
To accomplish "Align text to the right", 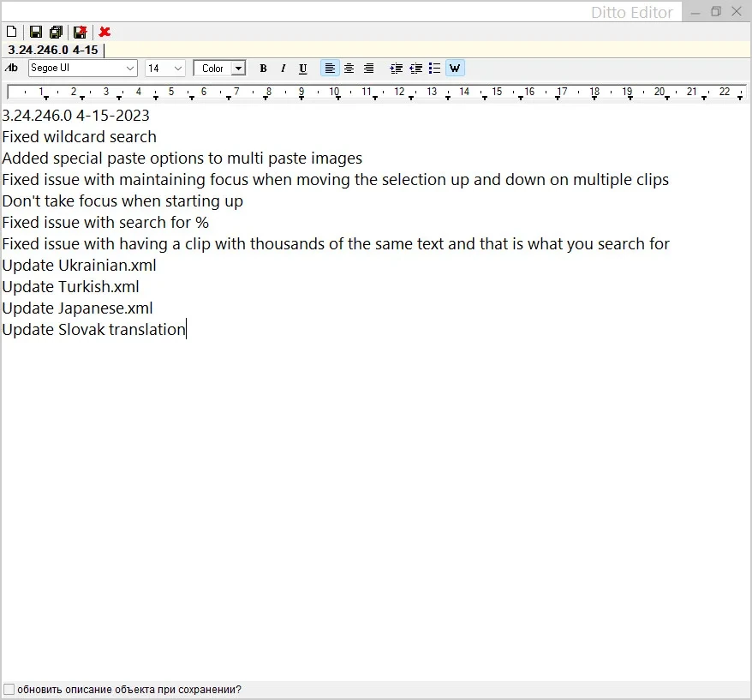I will [x=368, y=69].
